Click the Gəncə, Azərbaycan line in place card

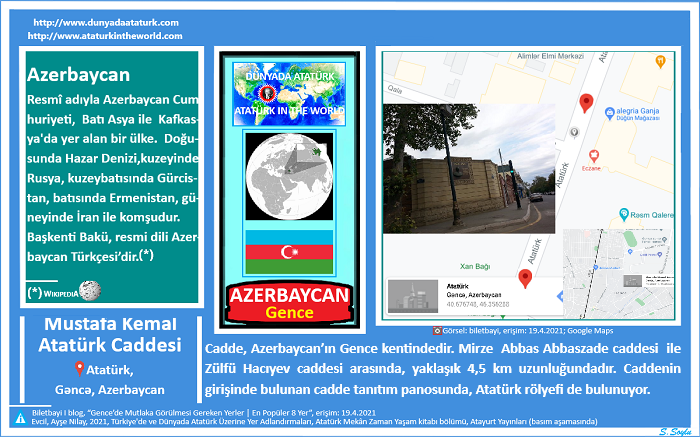click(474, 295)
